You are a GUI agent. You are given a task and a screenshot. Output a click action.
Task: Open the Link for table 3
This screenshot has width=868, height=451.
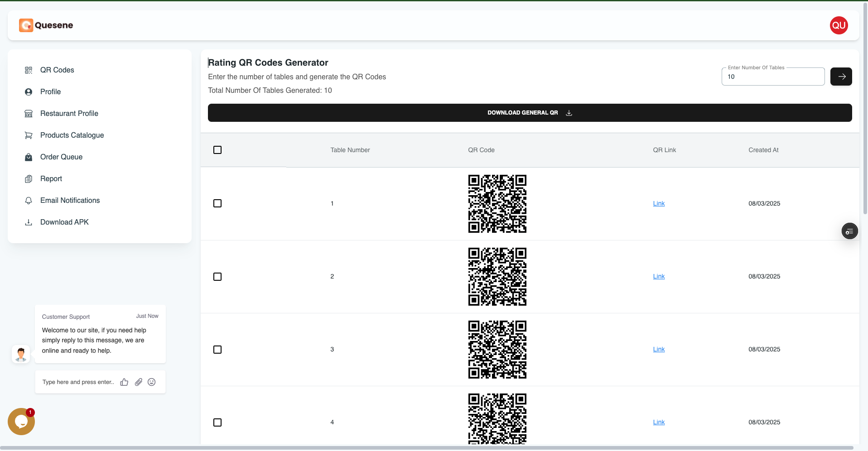pyautogui.click(x=659, y=350)
